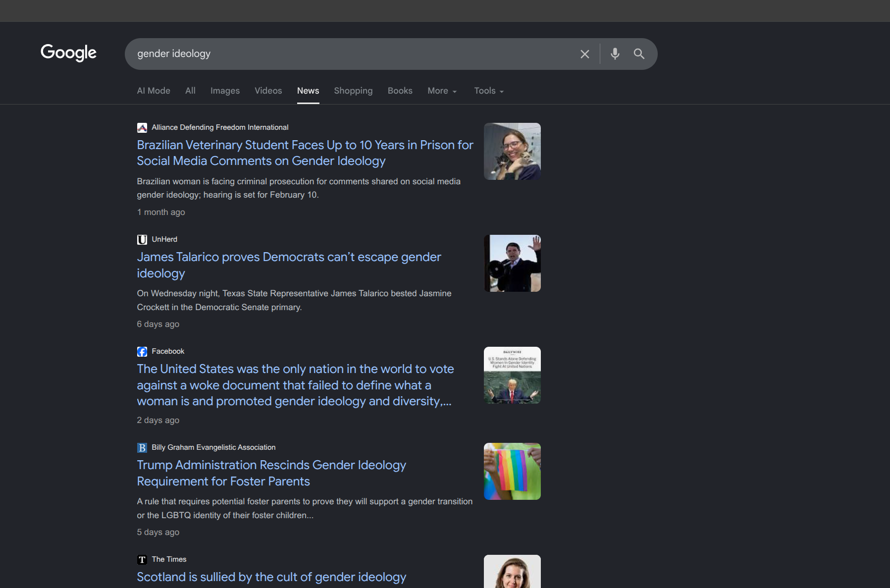Click The Times source favicon
This screenshot has height=588, width=890.
[x=142, y=560]
